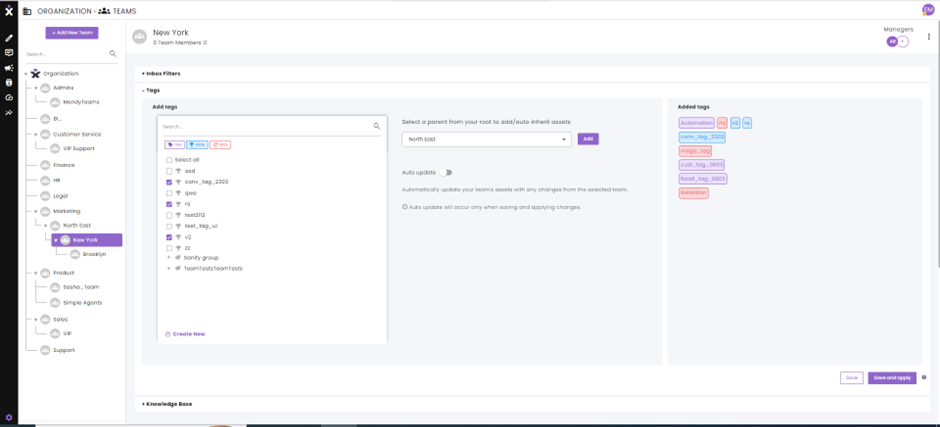Viewport: 940px width, 427px height.
Task: Open the megaphone campaigns icon in sidebar
Action: point(8,68)
